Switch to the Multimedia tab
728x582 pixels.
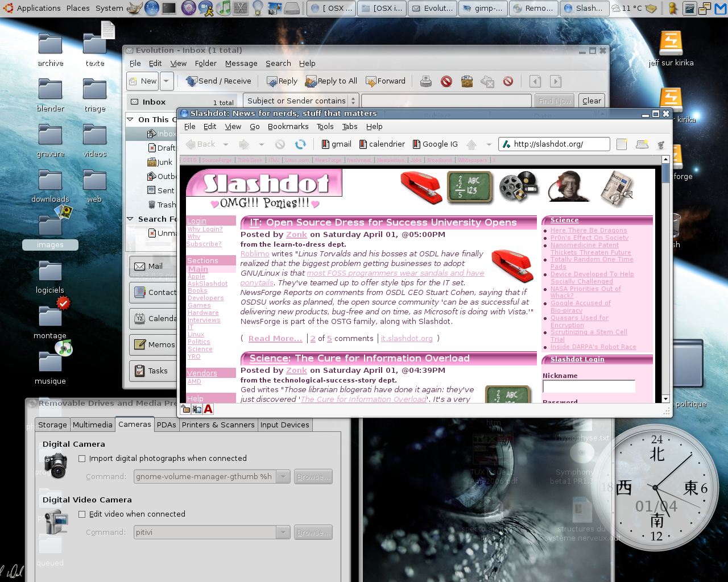tap(92, 425)
